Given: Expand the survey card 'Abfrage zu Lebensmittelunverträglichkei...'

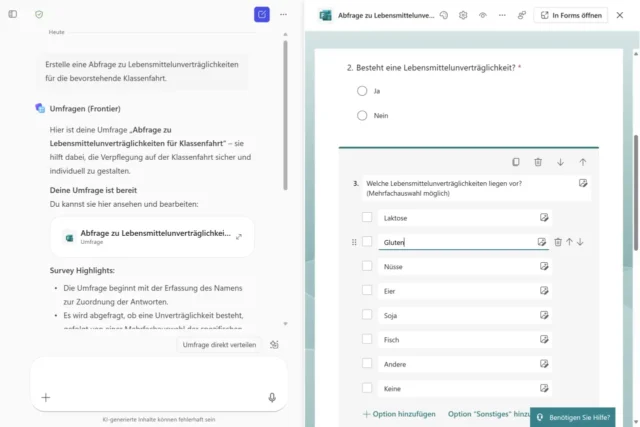Looking at the screenshot, I should 239,236.
